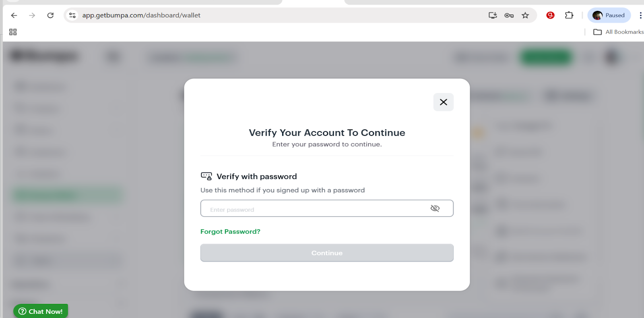Click the back navigation arrow

coord(14,15)
